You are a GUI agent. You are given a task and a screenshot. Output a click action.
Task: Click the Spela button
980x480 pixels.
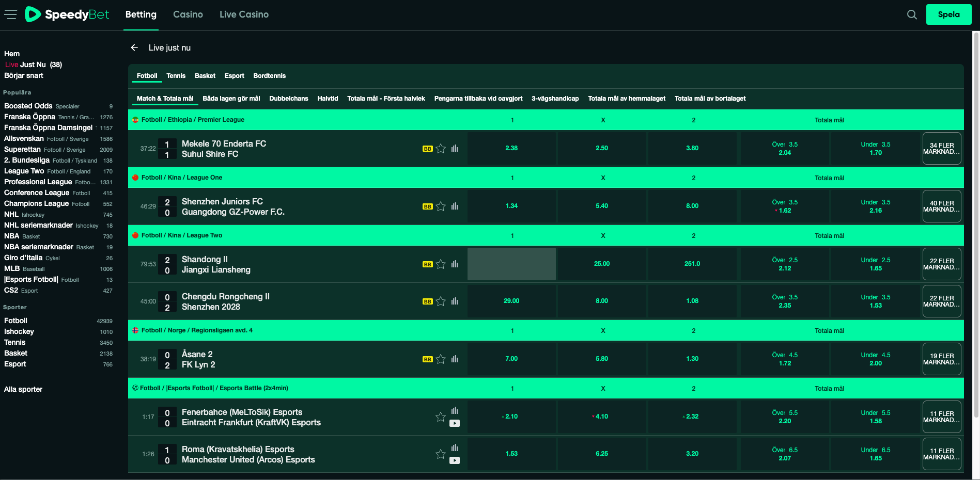[x=949, y=14]
